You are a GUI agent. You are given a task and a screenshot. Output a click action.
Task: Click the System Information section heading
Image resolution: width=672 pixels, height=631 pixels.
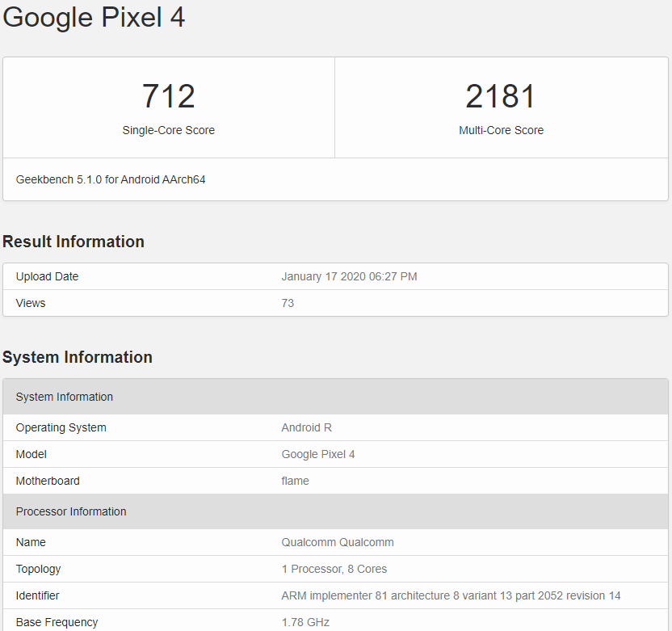pyautogui.click(x=78, y=357)
